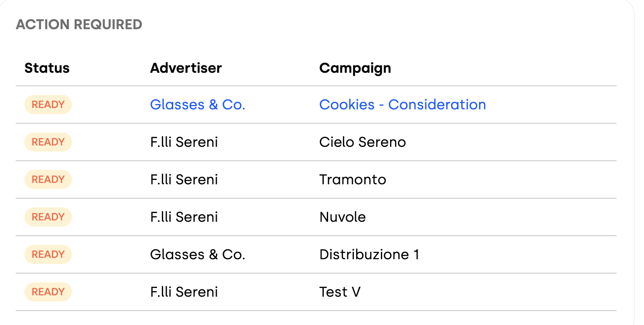
Task: Sort by the Status column header
Action: pyautogui.click(x=47, y=68)
